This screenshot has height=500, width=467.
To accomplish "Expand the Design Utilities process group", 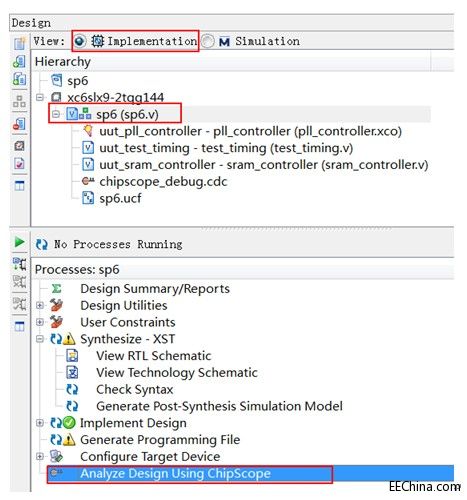I will (x=40, y=305).
